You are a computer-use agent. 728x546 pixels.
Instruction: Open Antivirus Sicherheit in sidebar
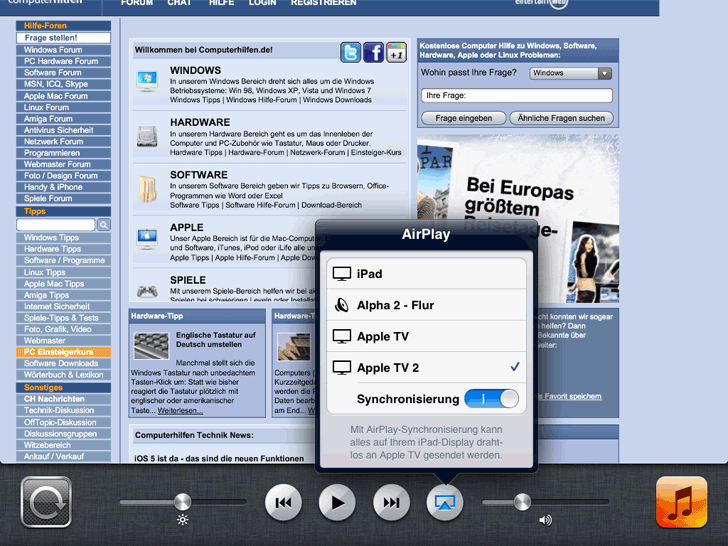pyautogui.click(x=61, y=130)
